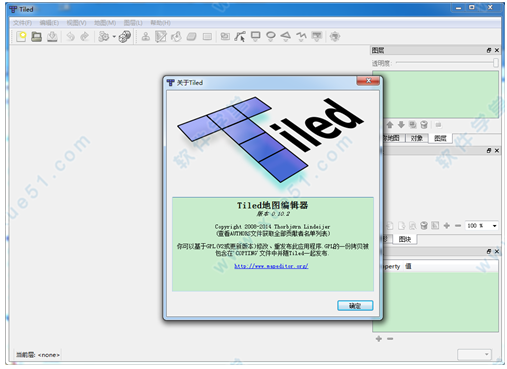
Task: Move the layer down with the down arrow
Action: (x=401, y=125)
